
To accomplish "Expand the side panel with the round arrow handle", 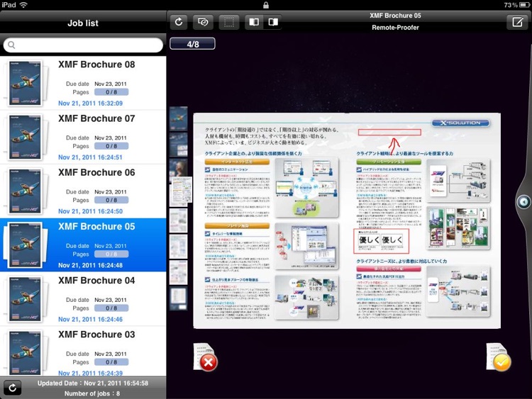I will point(523,202).
